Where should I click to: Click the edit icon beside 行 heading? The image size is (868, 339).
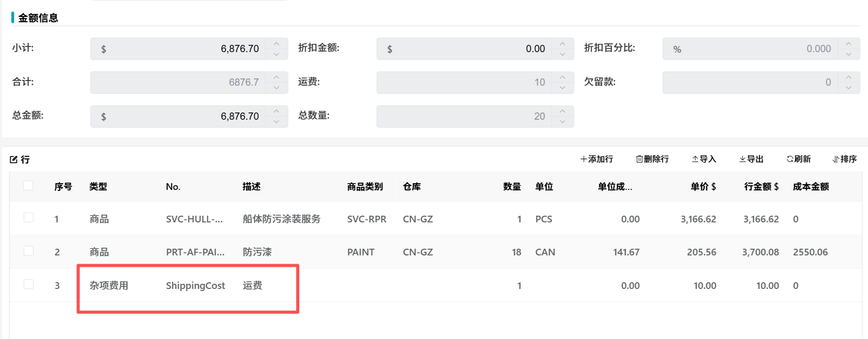(14, 160)
